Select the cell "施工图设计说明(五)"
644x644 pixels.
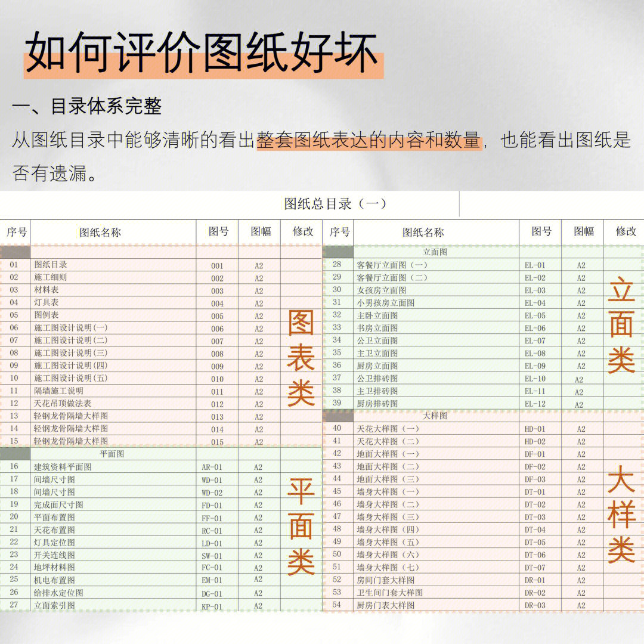[x=70, y=378]
